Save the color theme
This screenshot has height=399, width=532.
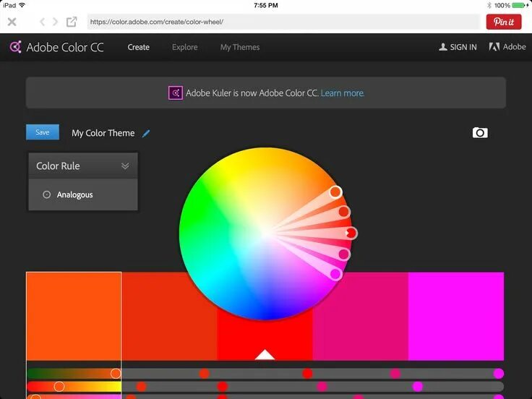point(43,132)
